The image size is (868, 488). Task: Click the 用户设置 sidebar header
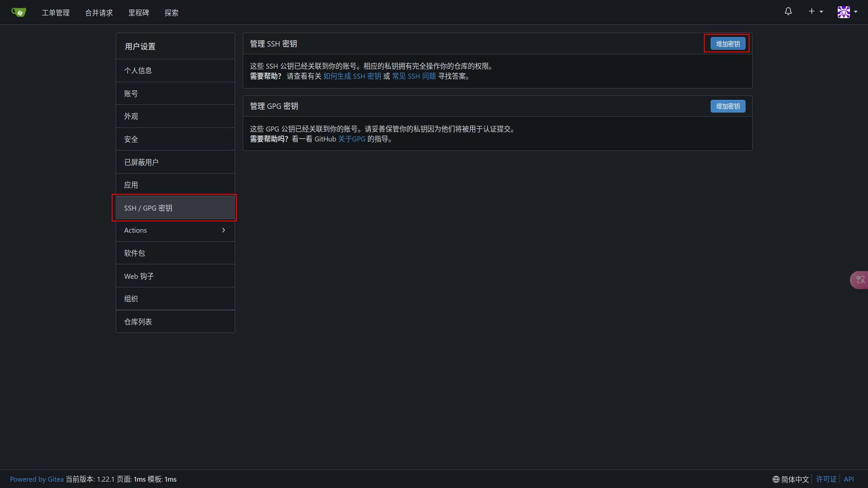[x=175, y=46]
